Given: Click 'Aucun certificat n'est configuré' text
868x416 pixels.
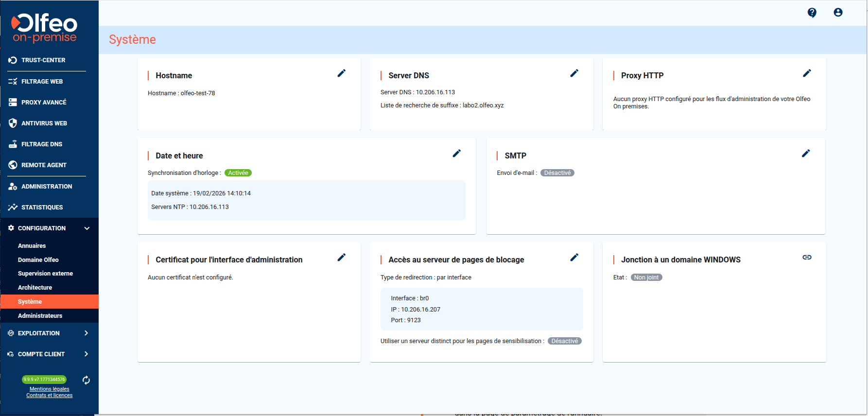Looking at the screenshot, I should click(x=191, y=277).
